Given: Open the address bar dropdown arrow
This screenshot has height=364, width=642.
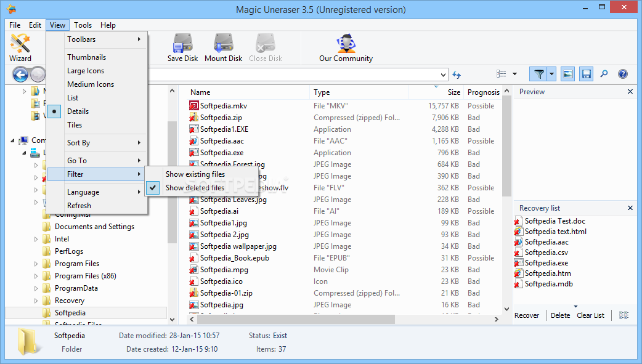Looking at the screenshot, I should [x=443, y=75].
